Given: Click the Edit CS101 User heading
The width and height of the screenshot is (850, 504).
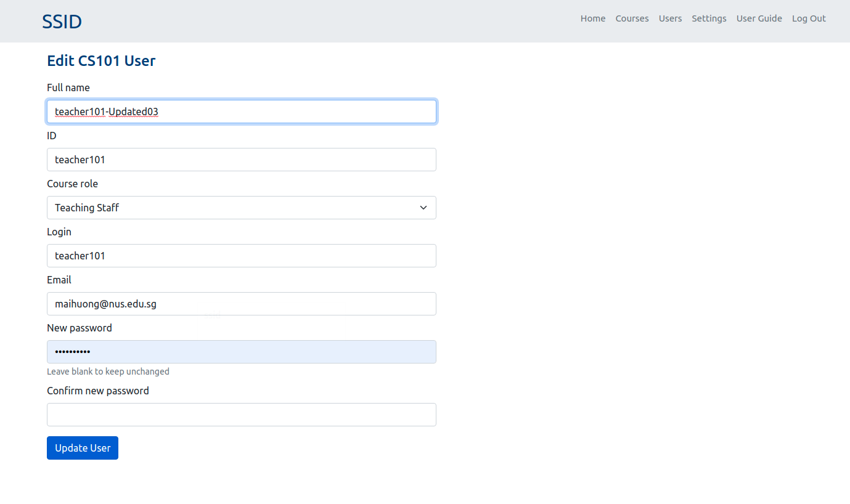Looking at the screenshot, I should [x=101, y=60].
